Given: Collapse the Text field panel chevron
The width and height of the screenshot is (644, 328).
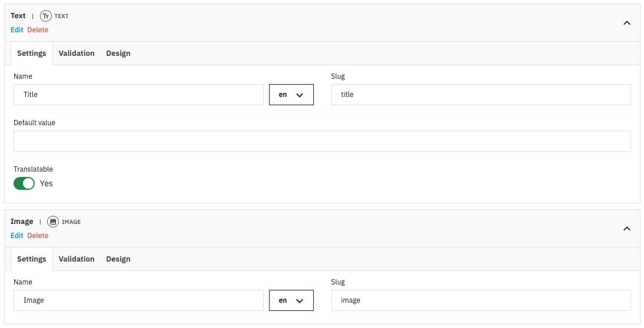Looking at the screenshot, I should tap(627, 23).
